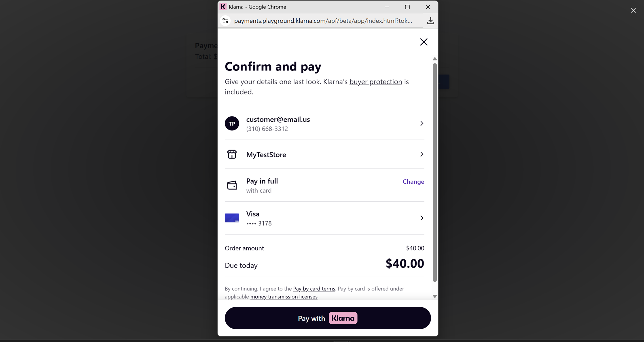Click the MyTestStore shop icon
The height and width of the screenshot is (342, 644).
[232, 154]
